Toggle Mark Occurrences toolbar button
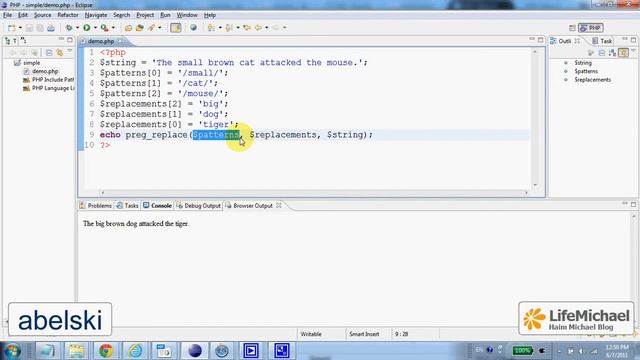The image size is (640, 360). (x=176, y=28)
